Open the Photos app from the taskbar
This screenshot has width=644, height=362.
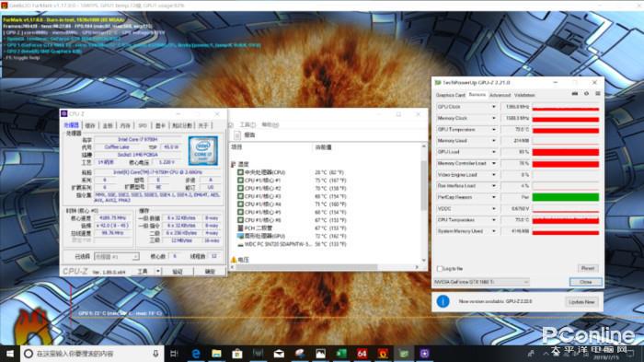click(x=320, y=354)
